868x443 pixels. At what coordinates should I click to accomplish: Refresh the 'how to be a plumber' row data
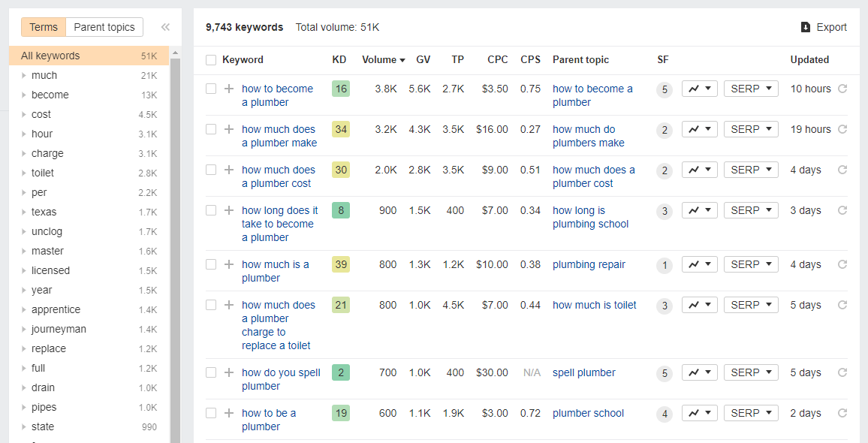point(842,413)
